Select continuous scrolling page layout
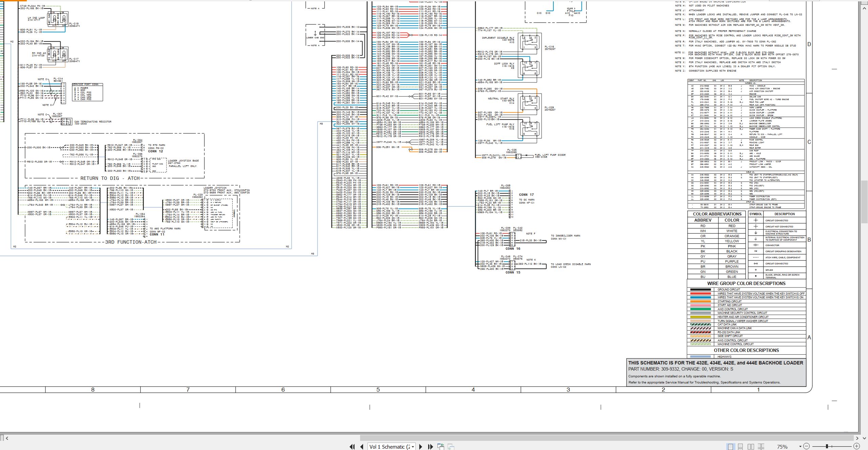This screenshot has height=450, width=868. tap(741, 447)
